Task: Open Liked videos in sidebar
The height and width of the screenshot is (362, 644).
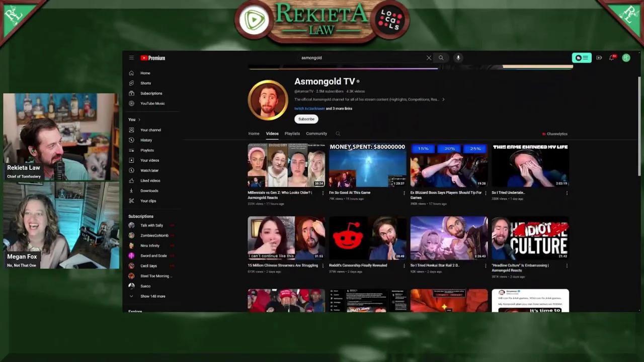Action: (149, 180)
